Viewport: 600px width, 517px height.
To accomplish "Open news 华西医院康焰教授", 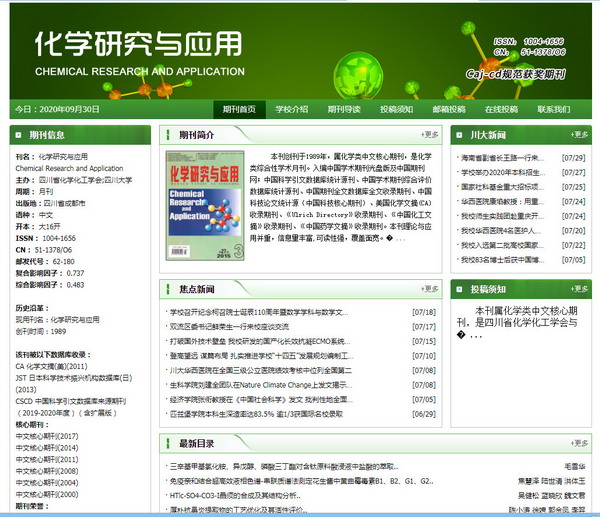I will point(502,202).
